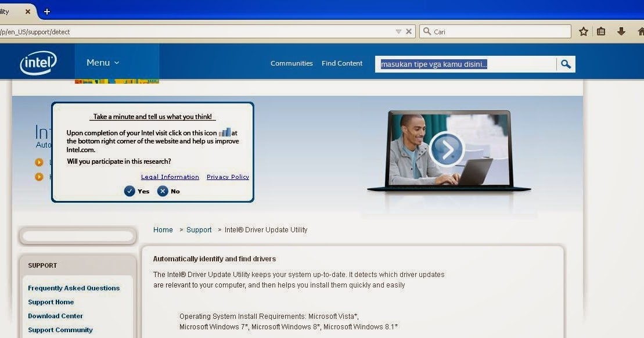The image size is (644, 338).
Task: Open the Communities link
Action: pyautogui.click(x=291, y=63)
